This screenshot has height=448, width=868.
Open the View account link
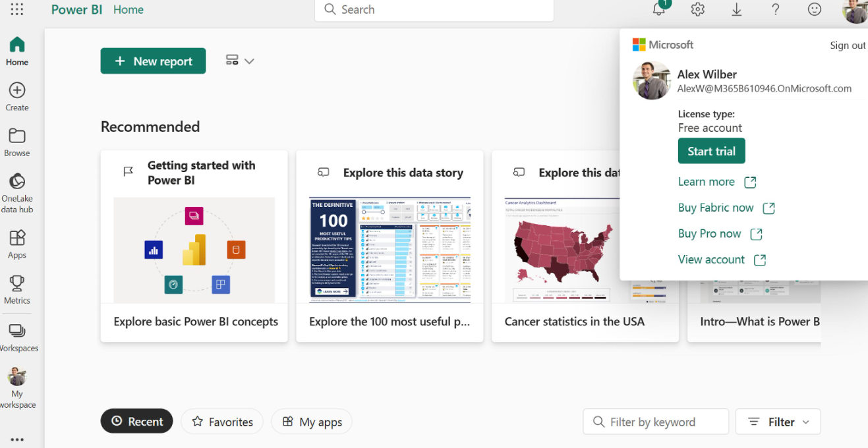pyautogui.click(x=711, y=260)
